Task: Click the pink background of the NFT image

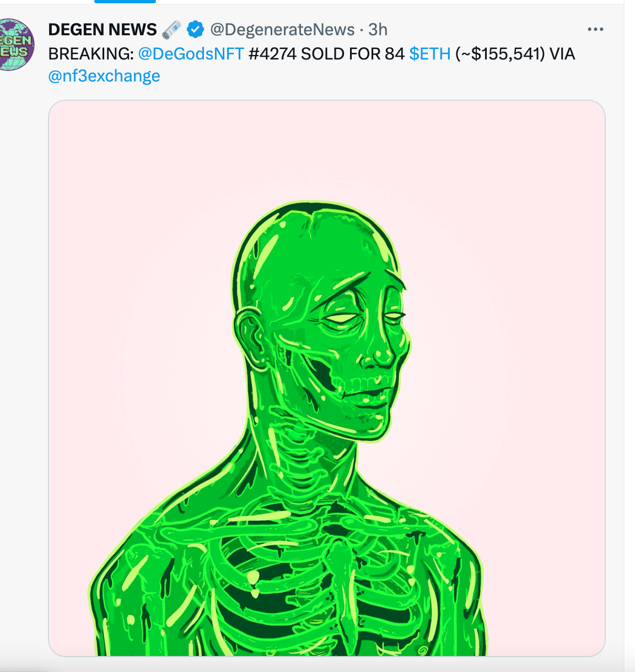Action: pos(138,220)
